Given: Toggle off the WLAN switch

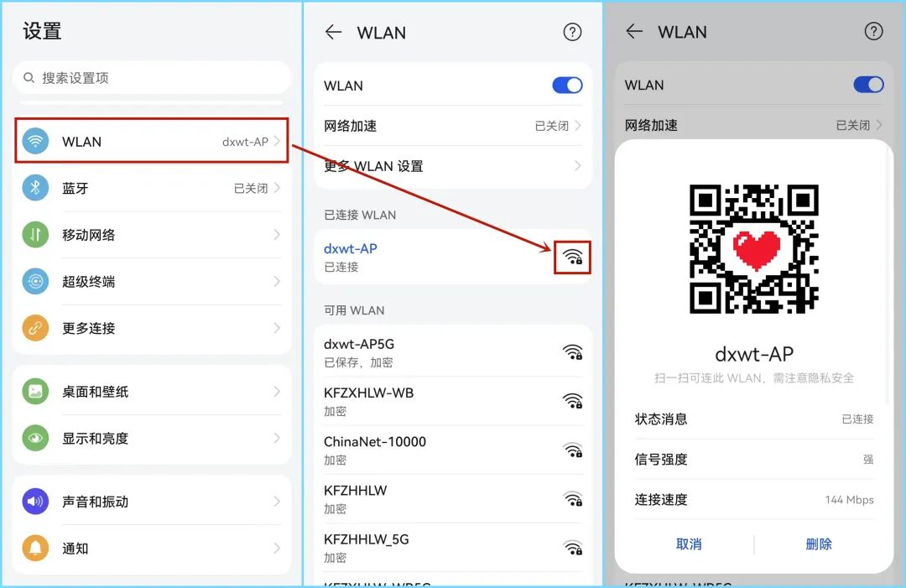Looking at the screenshot, I should point(567,85).
